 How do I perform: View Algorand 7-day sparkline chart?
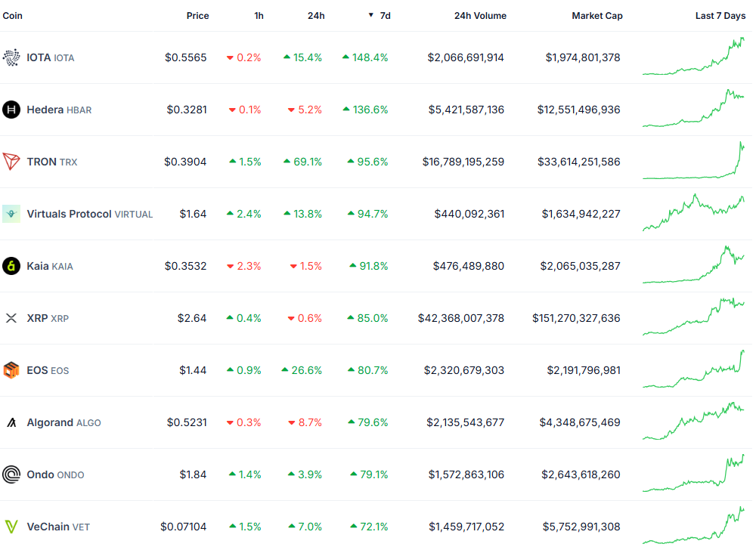pyautogui.click(x=694, y=422)
